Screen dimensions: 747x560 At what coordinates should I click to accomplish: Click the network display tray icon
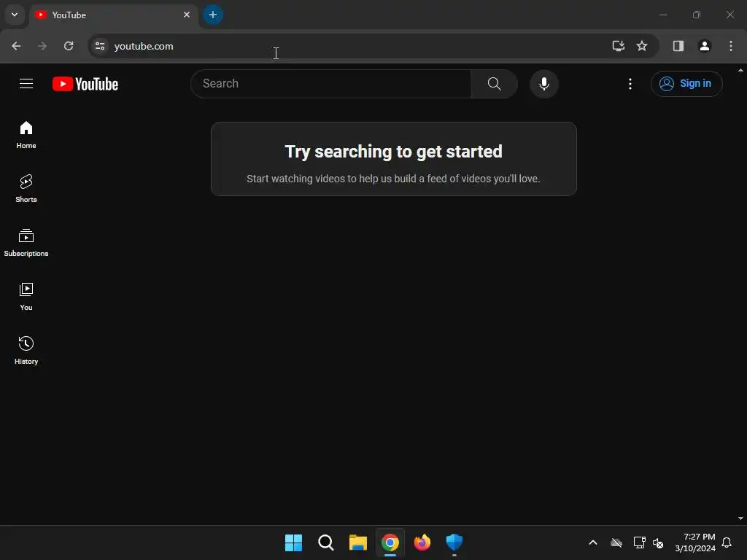tap(639, 542)
